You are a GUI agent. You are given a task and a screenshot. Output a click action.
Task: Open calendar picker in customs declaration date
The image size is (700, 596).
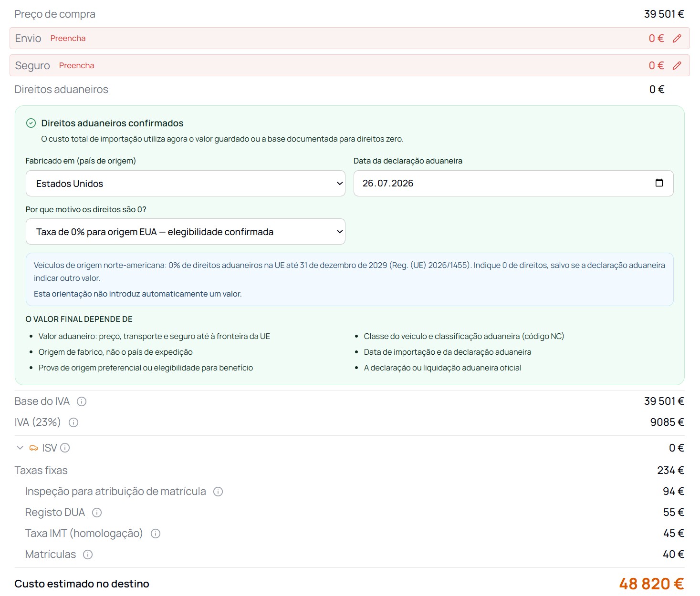tap(659, 183)
